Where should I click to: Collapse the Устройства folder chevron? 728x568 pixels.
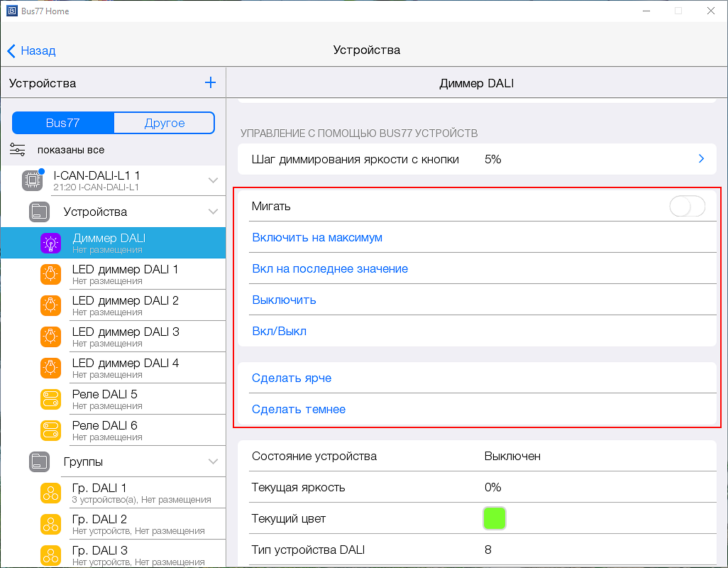click(x=213, y=212)
